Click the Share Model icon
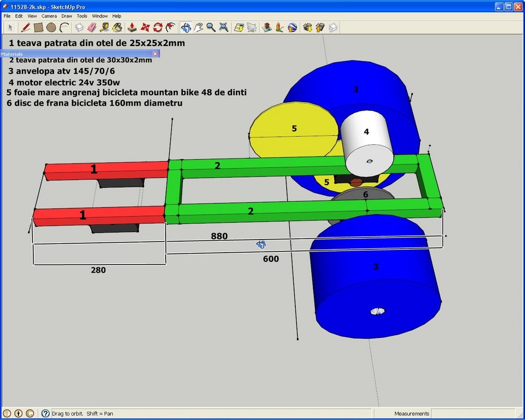The image size is (525, 420). pos(320,27)
